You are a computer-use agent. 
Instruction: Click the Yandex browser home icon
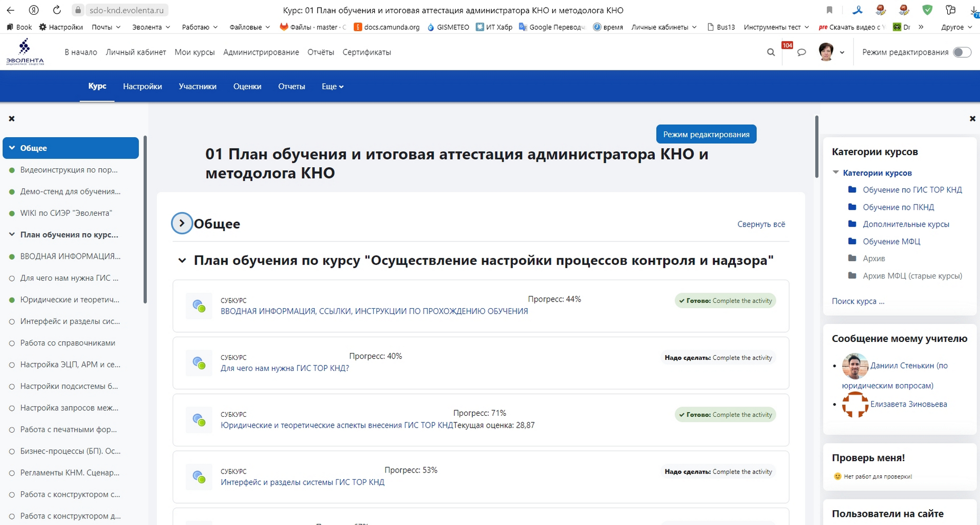(34, 10)
